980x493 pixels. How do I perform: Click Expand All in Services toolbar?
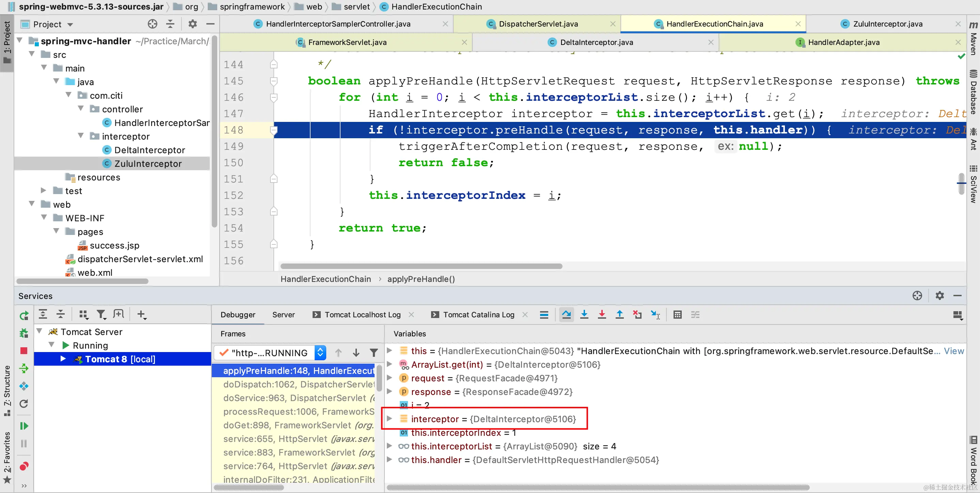click(43, 314)
